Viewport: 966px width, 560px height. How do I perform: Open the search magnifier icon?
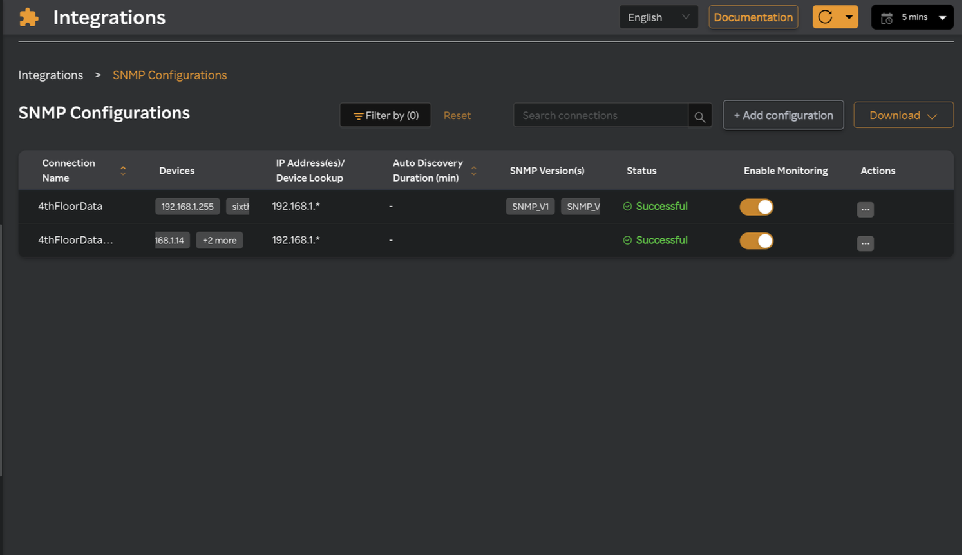700,117
